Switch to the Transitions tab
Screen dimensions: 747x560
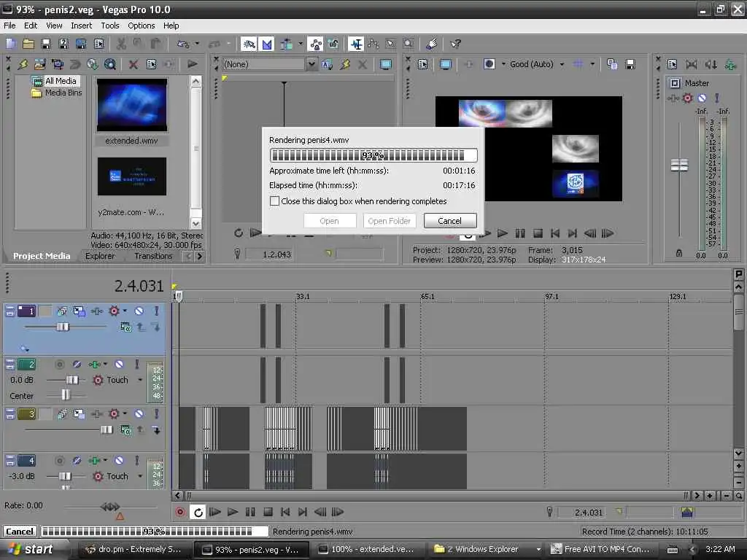click(x=153, y=256)
